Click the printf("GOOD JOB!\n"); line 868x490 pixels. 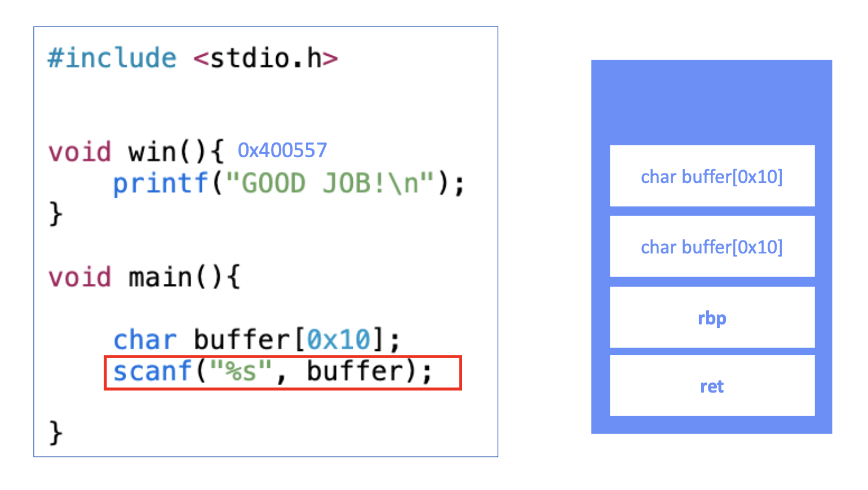point(289,184)
